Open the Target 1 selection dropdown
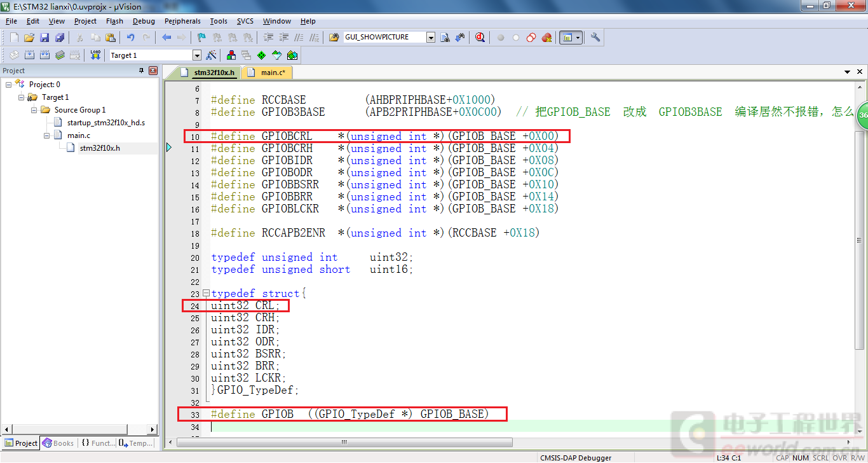 (x=197, y=55)
